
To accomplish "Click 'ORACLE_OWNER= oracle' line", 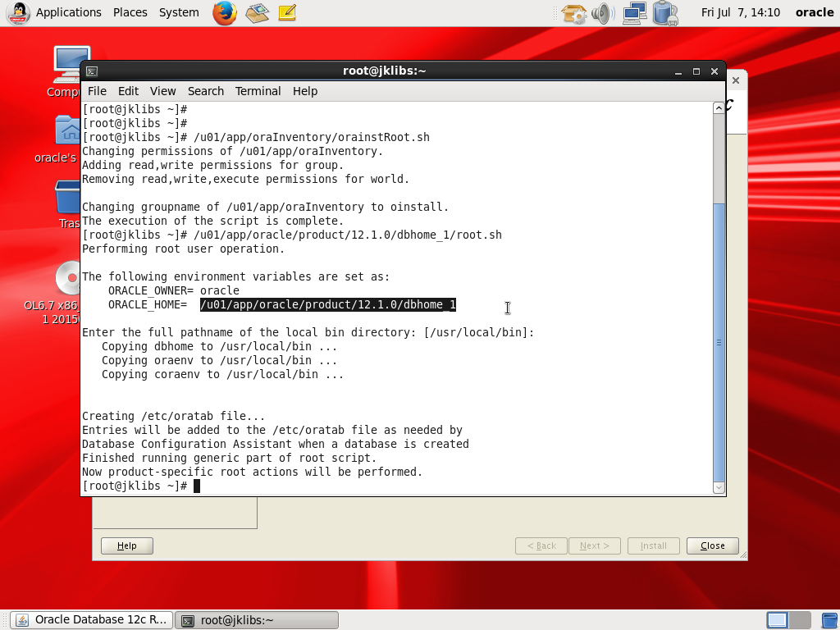I will (174, 291).
